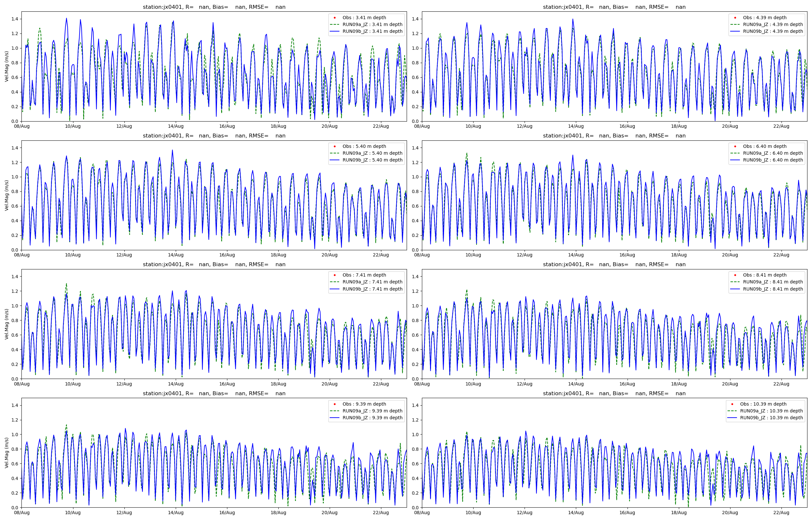Click green dashed RUN09a_JZ 7.41 m legend line
812x520 pixels.
334,282
